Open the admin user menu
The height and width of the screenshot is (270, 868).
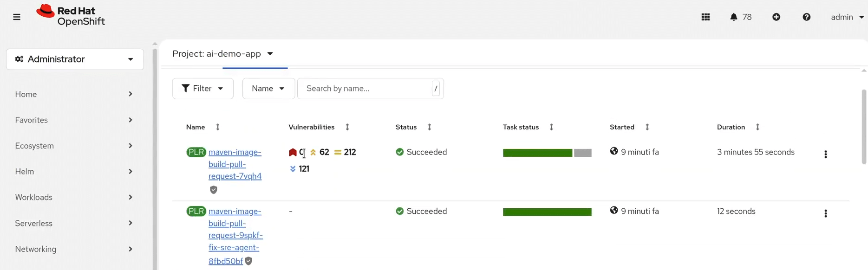847,17
